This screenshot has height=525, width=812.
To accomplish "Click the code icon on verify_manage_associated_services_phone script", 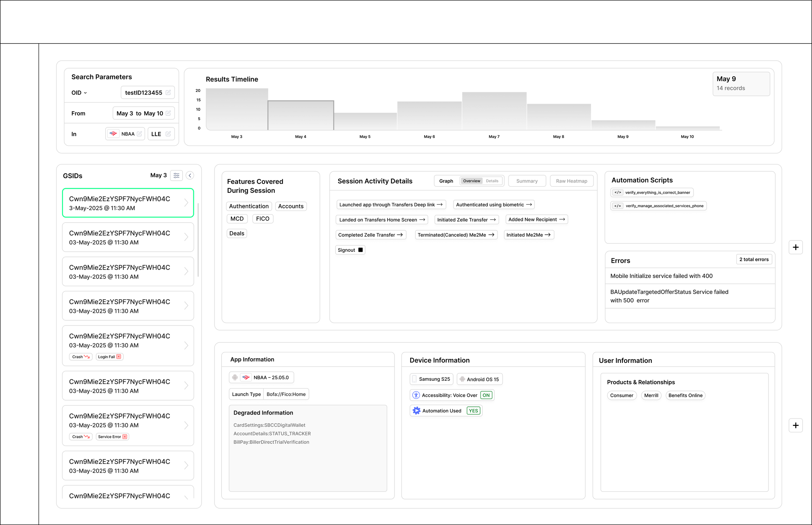I will tap(617, 206).
